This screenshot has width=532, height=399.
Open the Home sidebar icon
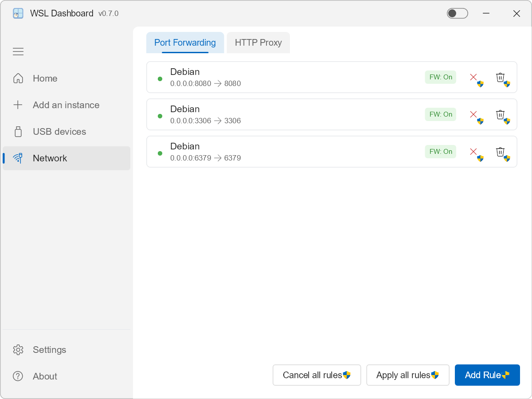pos(18,78)
